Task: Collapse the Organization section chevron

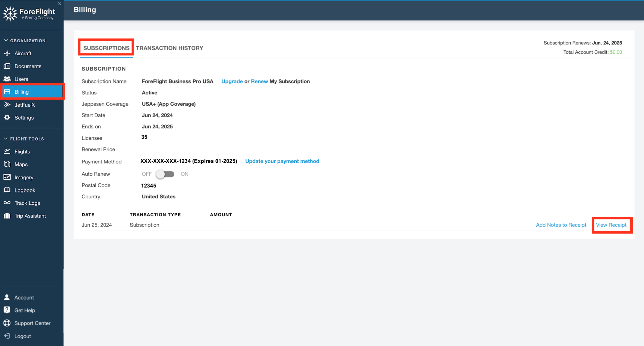Action: [x=6, y=40]
